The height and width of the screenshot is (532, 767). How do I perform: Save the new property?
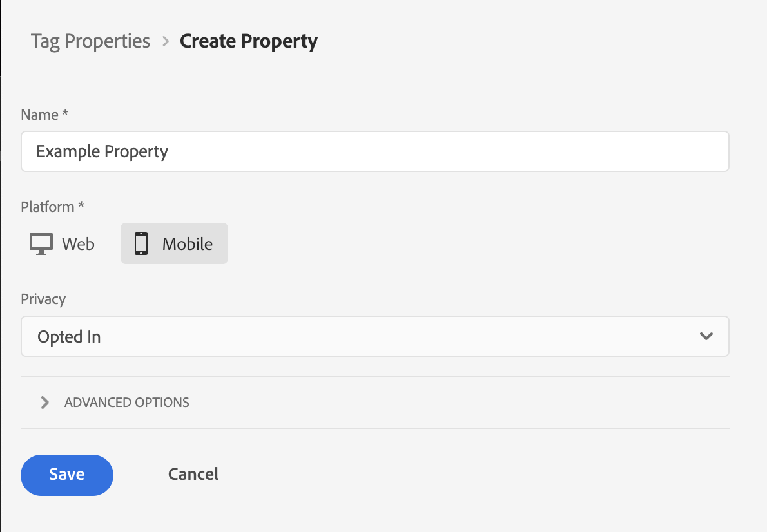[x=67, y=475]
